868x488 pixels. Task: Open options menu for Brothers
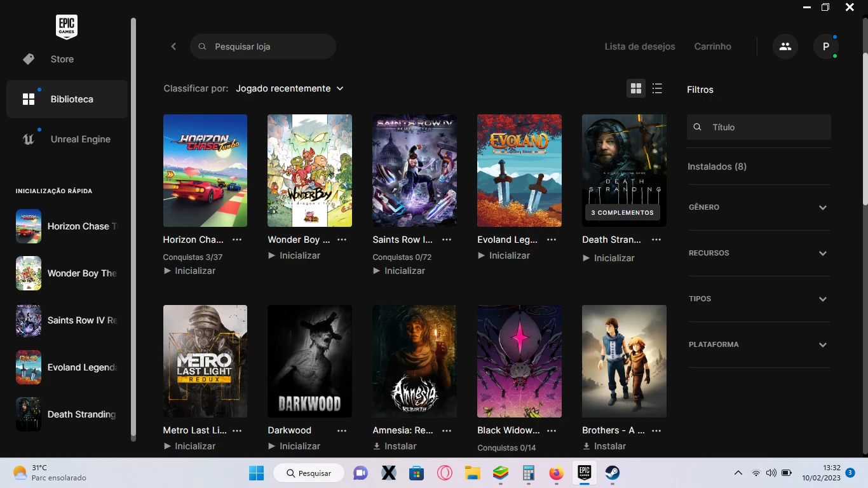pos(656,430)
